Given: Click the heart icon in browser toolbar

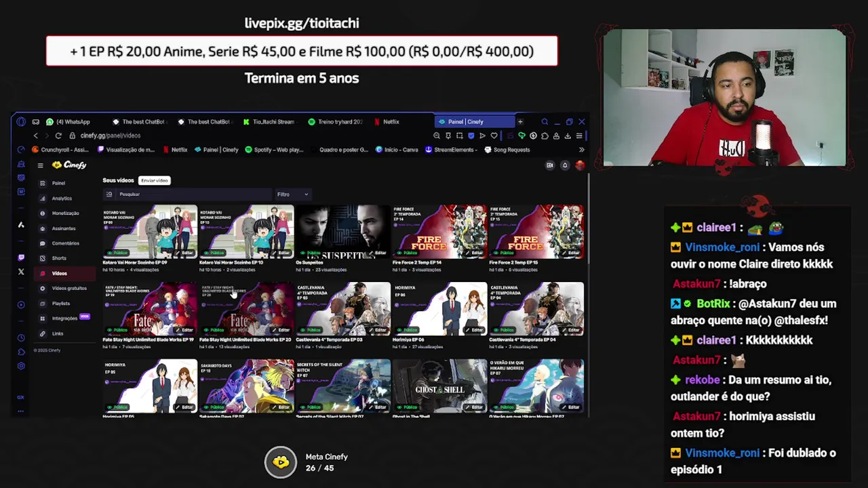Looking at the screenshot, I should tap(494, 136).
